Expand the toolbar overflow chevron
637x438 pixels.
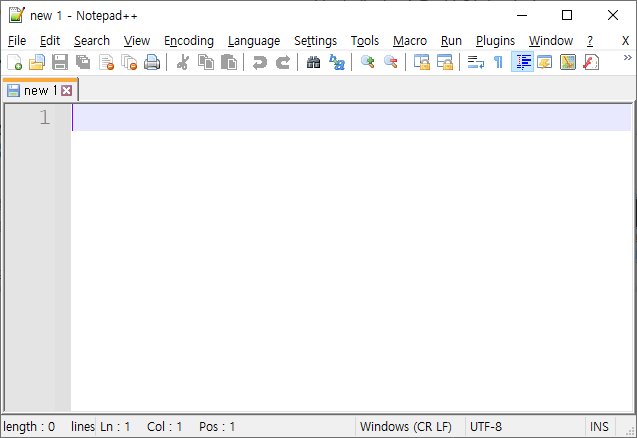click(628, 58)
